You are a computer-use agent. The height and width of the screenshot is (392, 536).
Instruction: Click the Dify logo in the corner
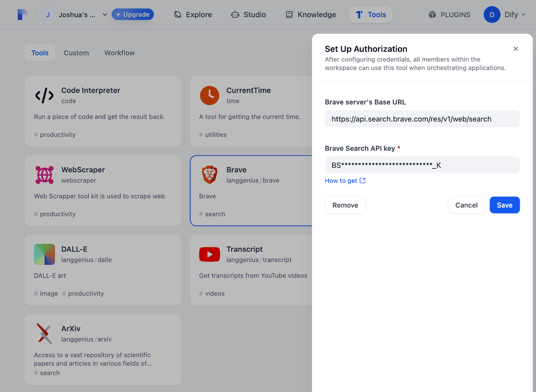(x=21, y=14)
